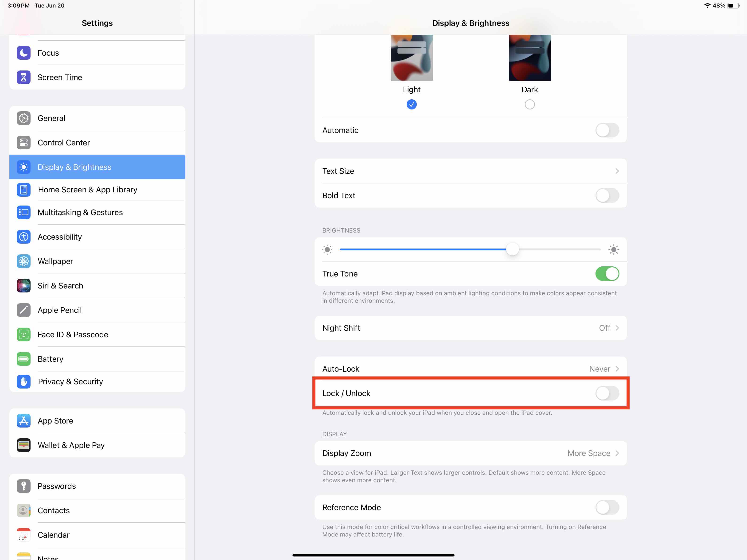Open Siri & Search via its icon
Image resolution: width=747 pixels, height=560 pixels.
click(x=24, y=285)
